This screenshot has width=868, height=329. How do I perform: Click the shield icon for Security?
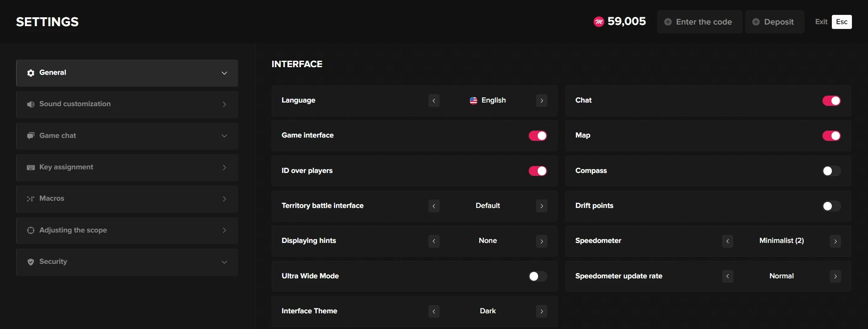31,262
